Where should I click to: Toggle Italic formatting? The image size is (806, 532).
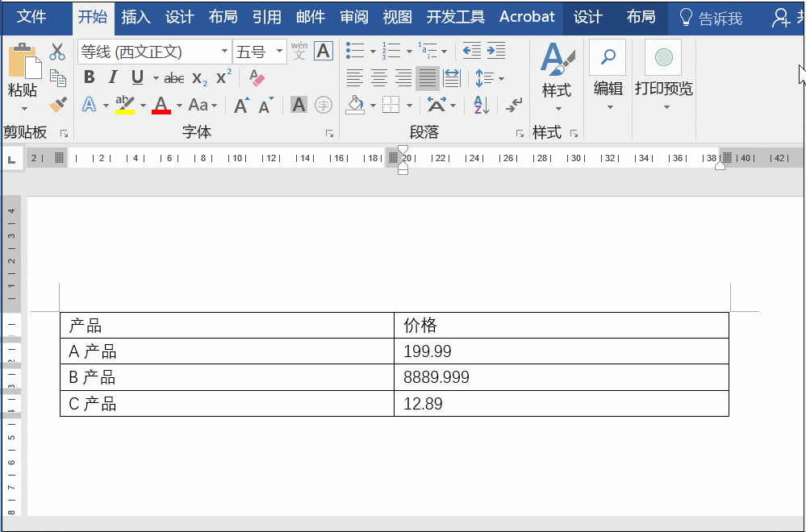click(113, 77)
